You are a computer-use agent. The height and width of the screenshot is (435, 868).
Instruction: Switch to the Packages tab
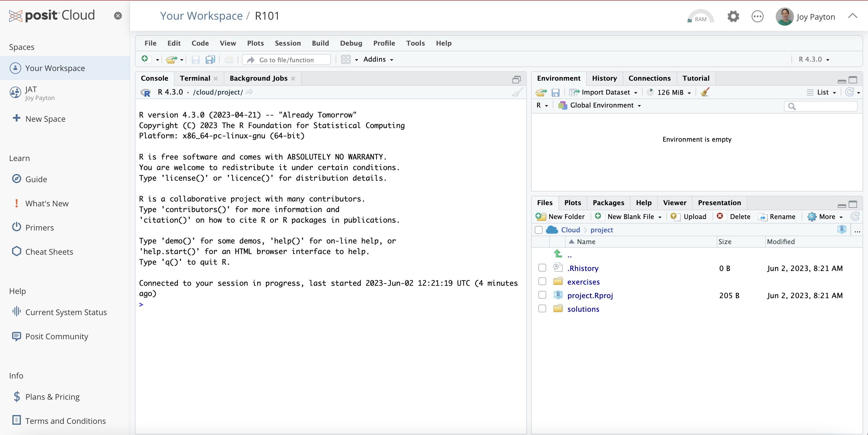coord(608,203)
